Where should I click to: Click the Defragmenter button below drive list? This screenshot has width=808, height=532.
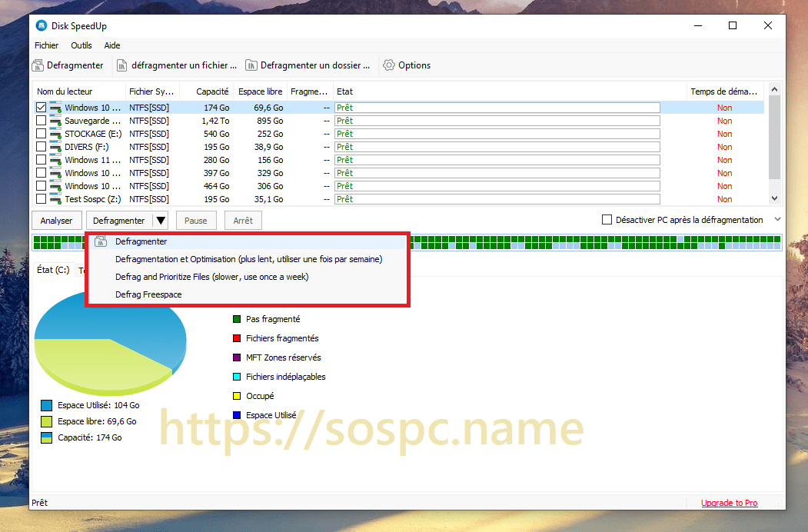pos(119,221)
